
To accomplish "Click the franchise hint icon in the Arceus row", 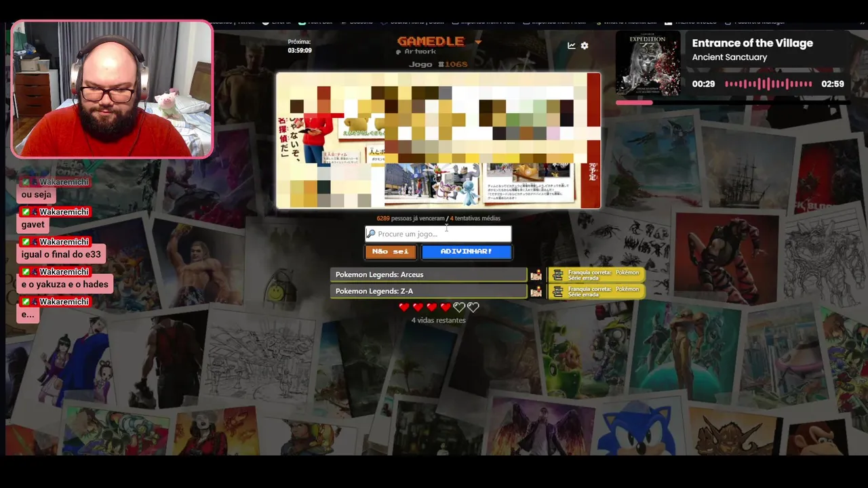I will pyautogui.click(x=557, y=274).
